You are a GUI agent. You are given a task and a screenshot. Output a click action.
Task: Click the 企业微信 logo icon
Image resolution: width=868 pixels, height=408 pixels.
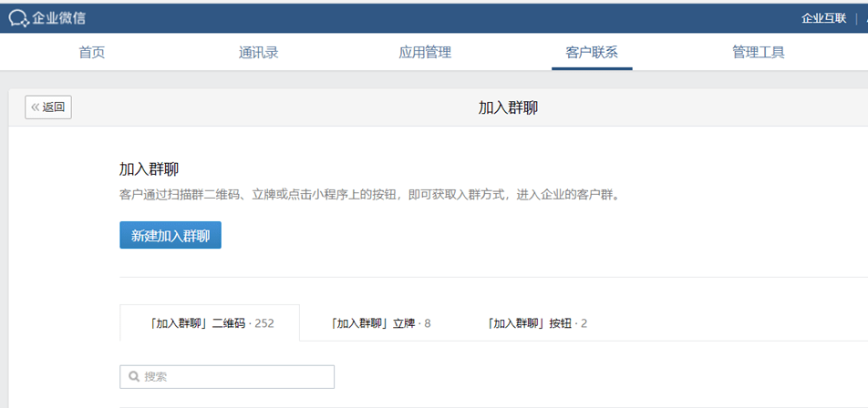pos(18,18)
